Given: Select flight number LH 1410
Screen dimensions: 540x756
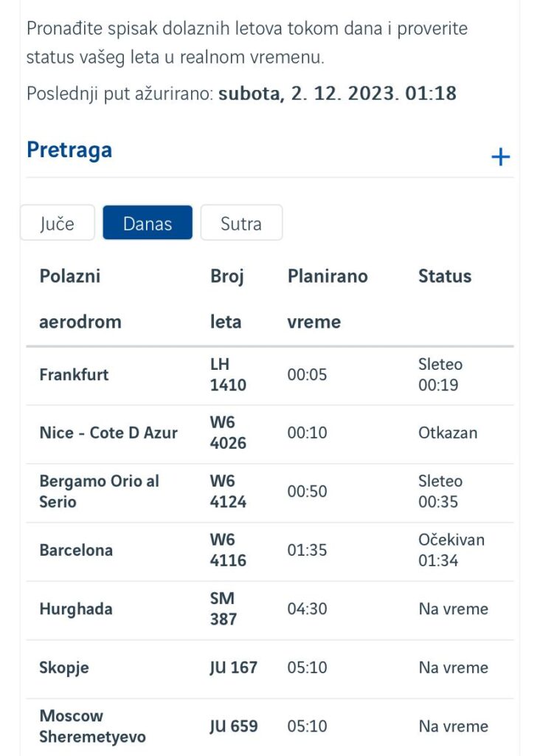Looking at the screenshot, I should tap(228, 374).
